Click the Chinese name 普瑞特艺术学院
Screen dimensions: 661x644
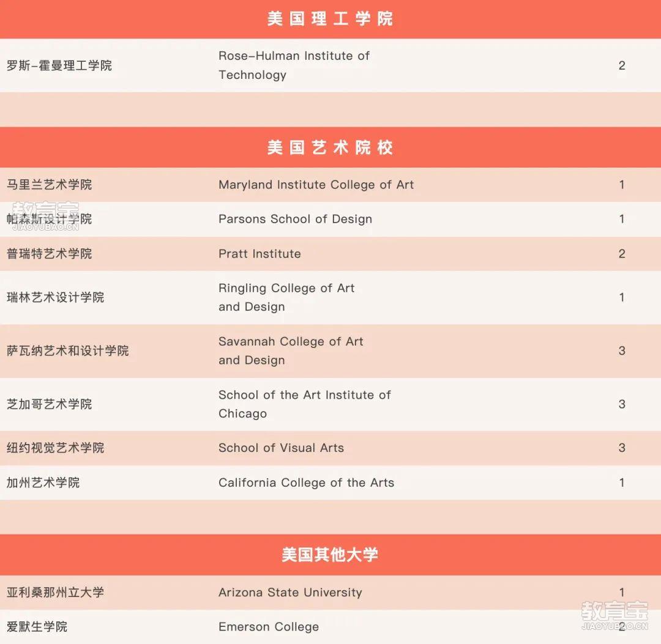pos(50,254)
